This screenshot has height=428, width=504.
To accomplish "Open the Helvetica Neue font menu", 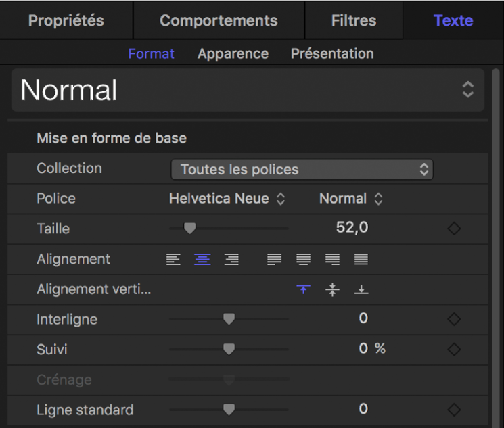I will [227, 199].
